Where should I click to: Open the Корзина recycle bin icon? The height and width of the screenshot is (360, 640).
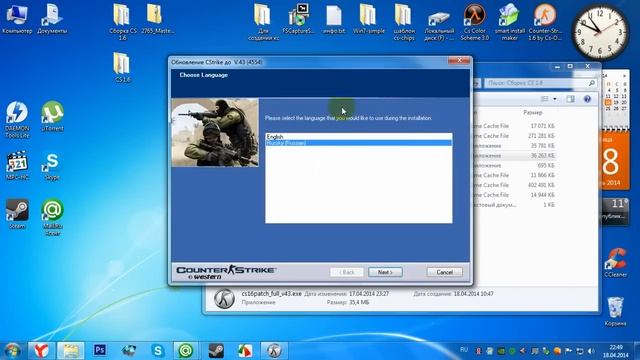pos(616,311)
